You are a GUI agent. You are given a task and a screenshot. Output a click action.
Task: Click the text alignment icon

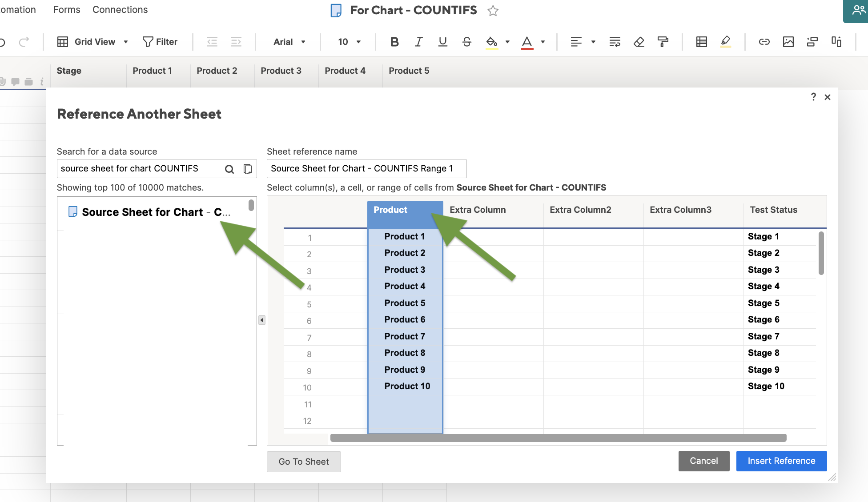[576, 42]
